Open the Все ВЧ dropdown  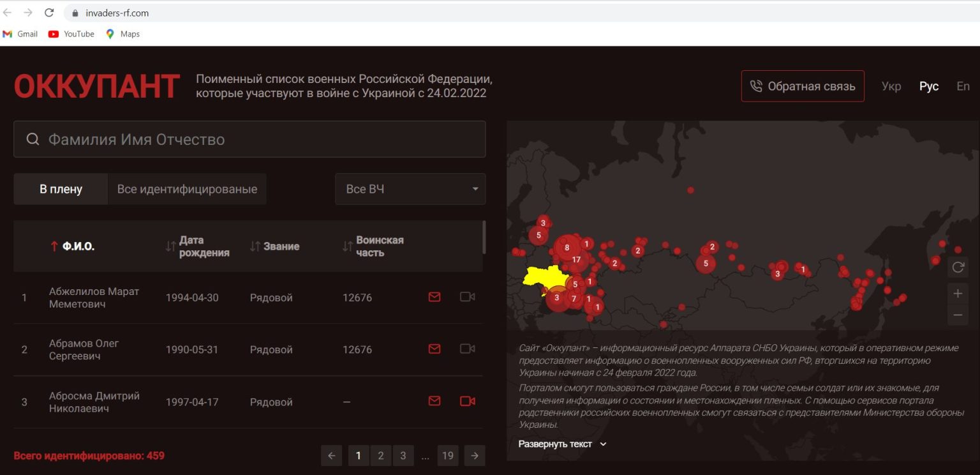coord(410,189)
